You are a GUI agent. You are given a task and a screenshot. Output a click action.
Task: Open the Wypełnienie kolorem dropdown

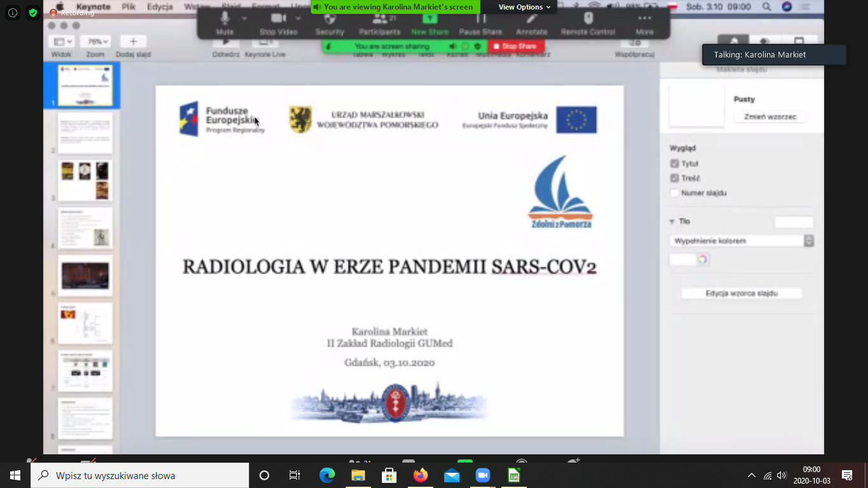[742, 241]
